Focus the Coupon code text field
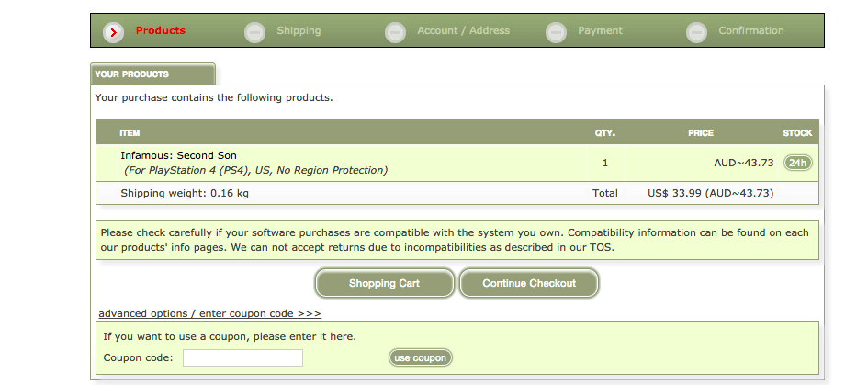868x385 pixels. pos(242,358)
